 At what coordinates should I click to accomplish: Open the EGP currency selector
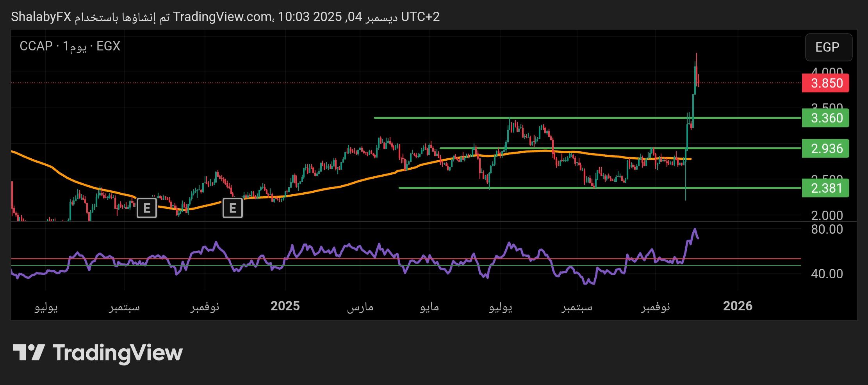pyautogui.click(x=828, y=47)
